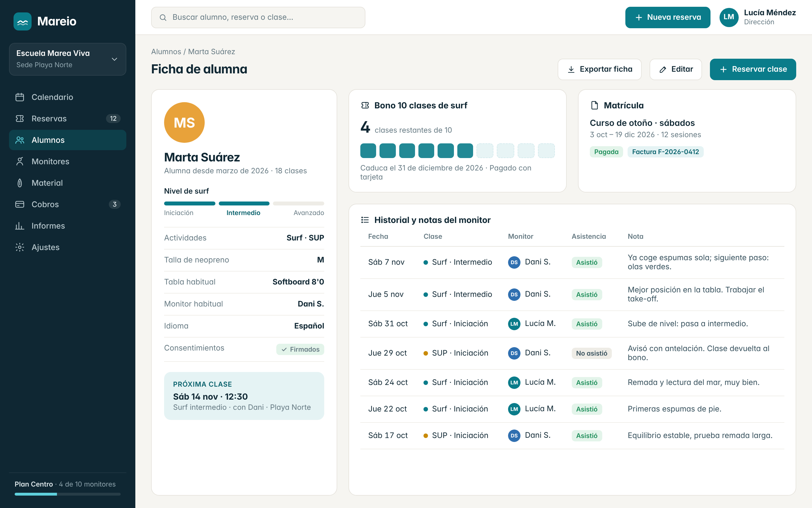The width and height of the screenshot is (812, 508).
Task: Click the magnifier icon in search bar
Action: click(x=163, y=17)
